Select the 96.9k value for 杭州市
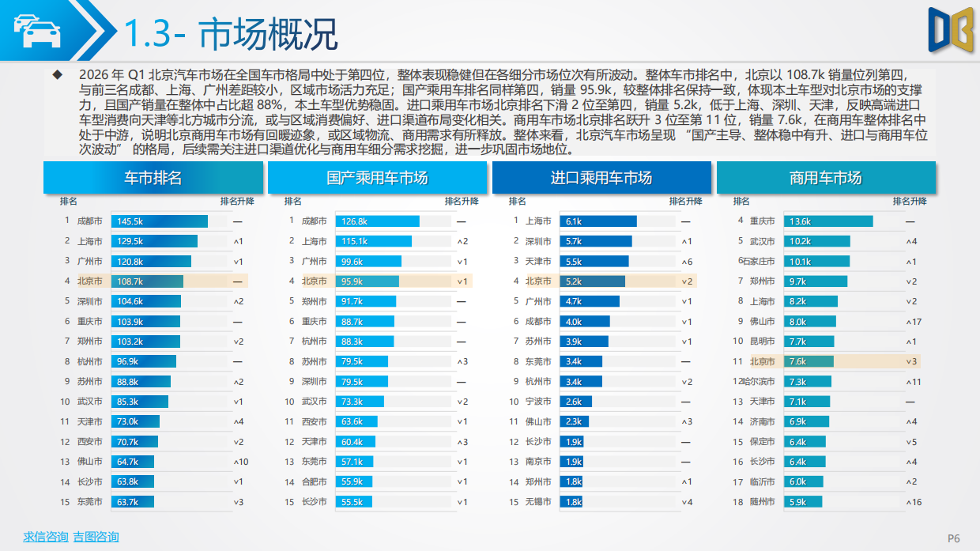The image size is (980, 551). tap(127, 361)
